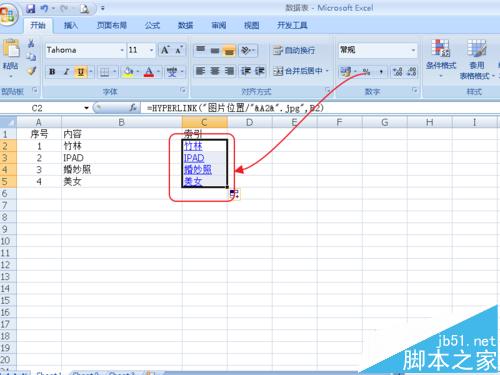Click the Office button logo
500x375 pixels.
coord(7,14)
